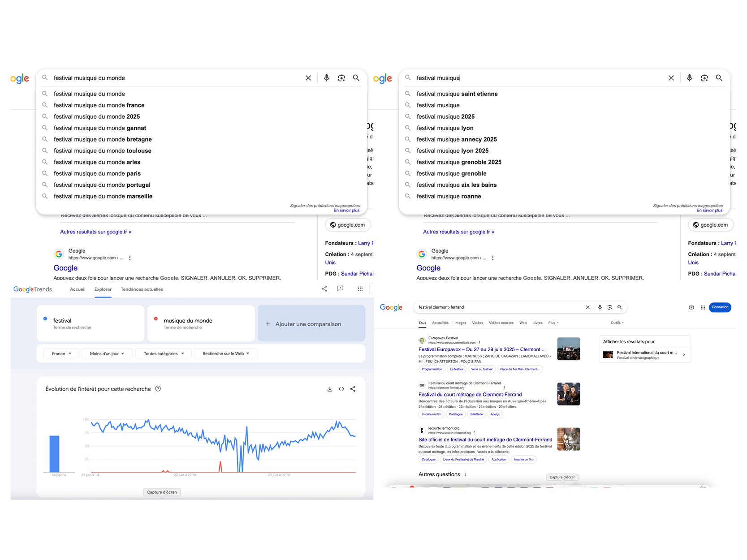Image resolution: width=747 pixels, height=560 pixels.
Task: Share the interest over time chart
Action: pyautogui.click(x=353, y=389)
